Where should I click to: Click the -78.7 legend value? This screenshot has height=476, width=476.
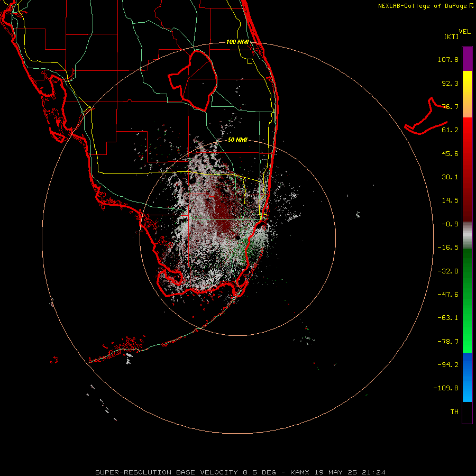point(448,342)
